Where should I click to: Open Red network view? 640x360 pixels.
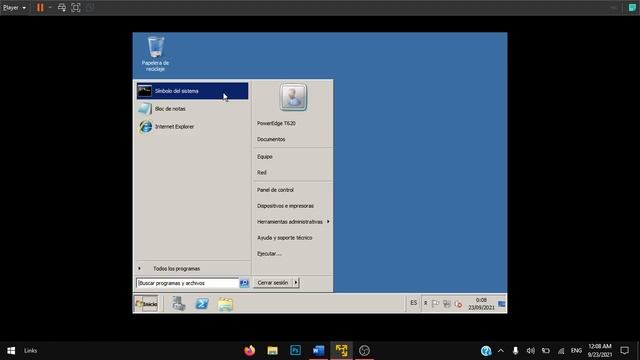pyautogui.click(x=262, y=173)
